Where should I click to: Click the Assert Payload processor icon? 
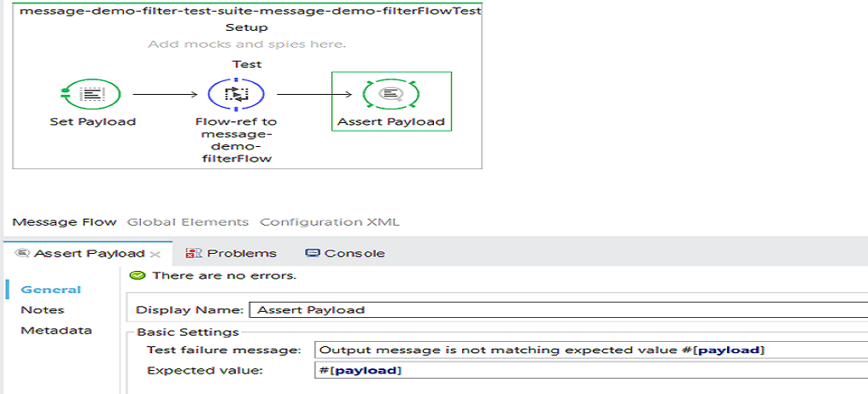coord(390,94)
